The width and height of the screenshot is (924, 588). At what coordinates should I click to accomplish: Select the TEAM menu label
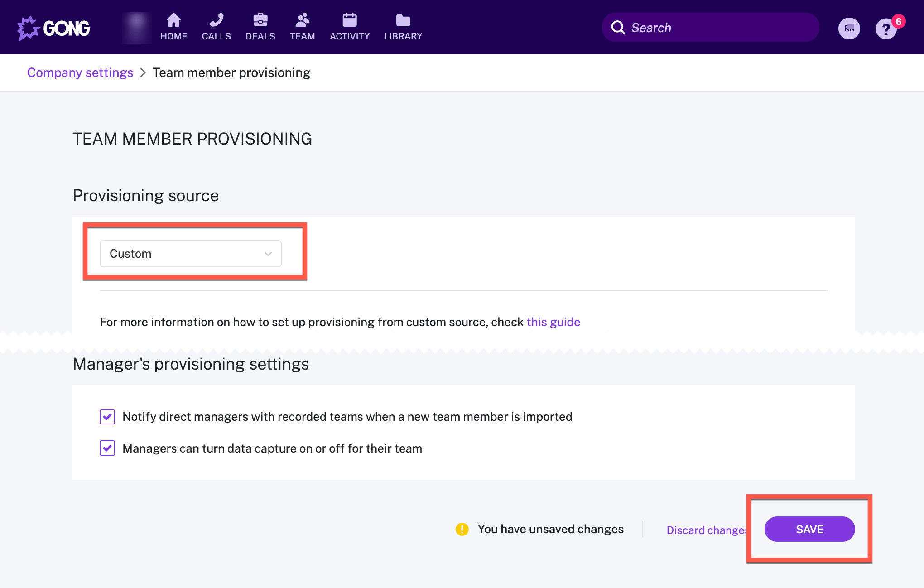coord(302,36)
